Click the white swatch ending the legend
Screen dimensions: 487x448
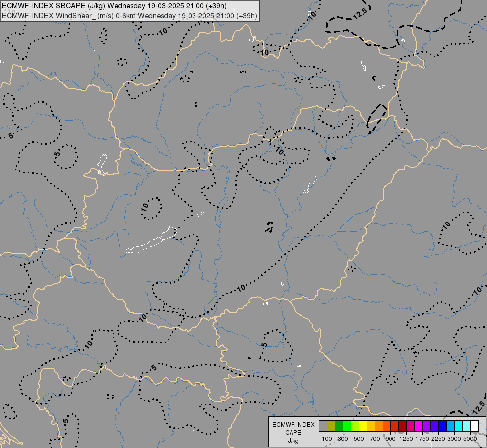(474, 426)
